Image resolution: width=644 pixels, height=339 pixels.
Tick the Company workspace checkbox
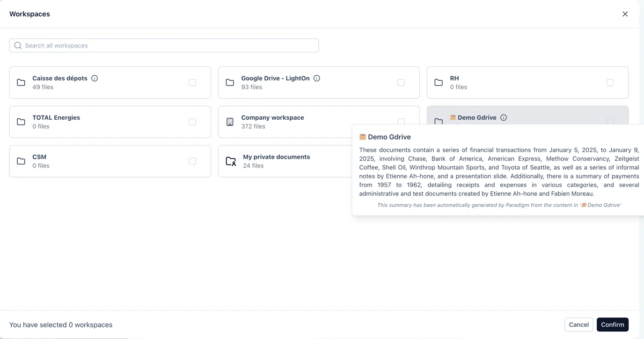[x=401, y=122]
